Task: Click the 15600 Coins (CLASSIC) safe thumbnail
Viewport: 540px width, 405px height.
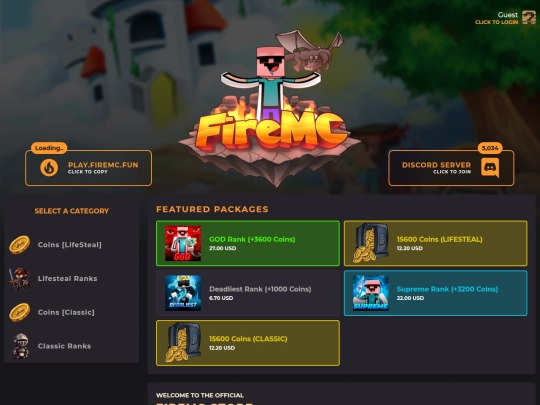Action: [183, 342]
